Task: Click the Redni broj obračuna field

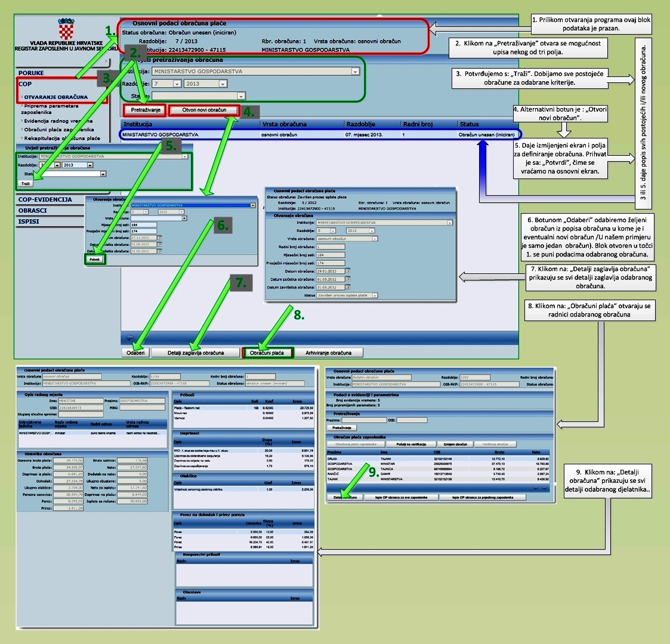Action: pos(331,247)
